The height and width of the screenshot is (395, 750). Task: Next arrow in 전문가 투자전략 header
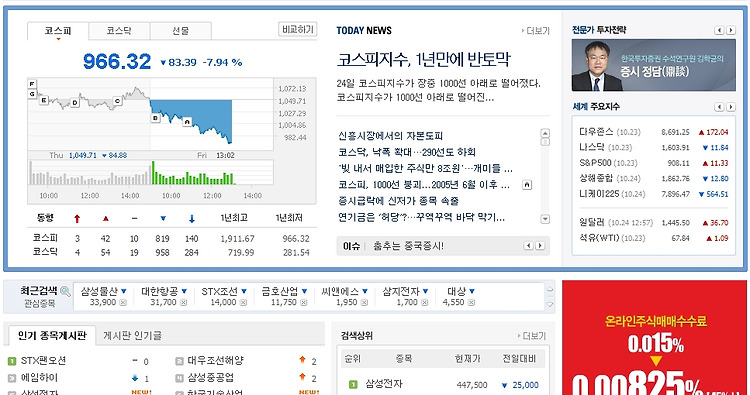click(x=730, y=30)
